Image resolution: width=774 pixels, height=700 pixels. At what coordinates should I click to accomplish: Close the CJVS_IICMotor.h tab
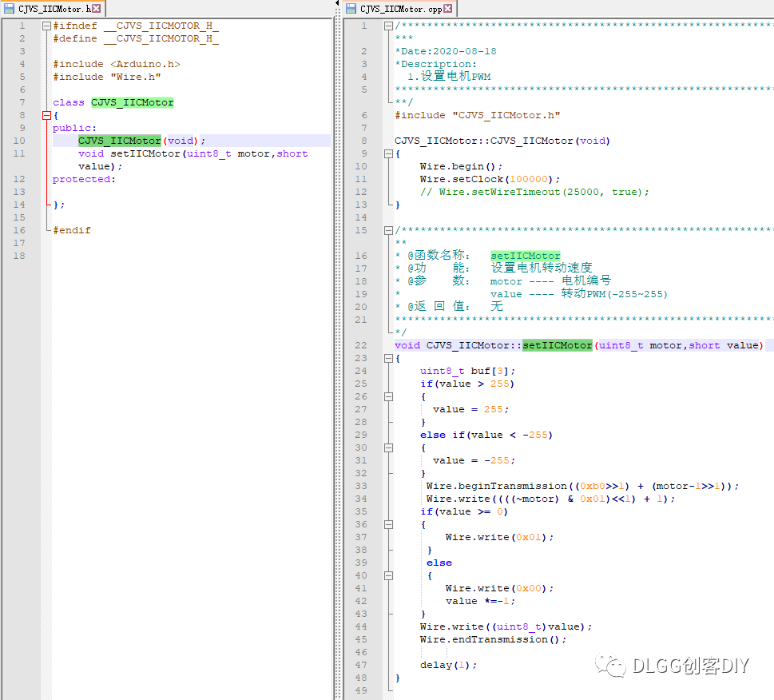point(97,9)
